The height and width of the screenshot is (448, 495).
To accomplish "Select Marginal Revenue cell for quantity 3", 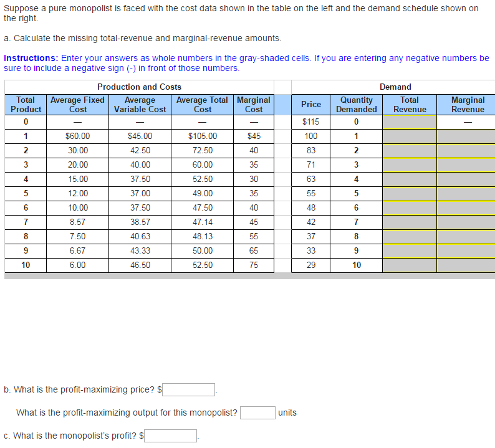I will (466, 165).
